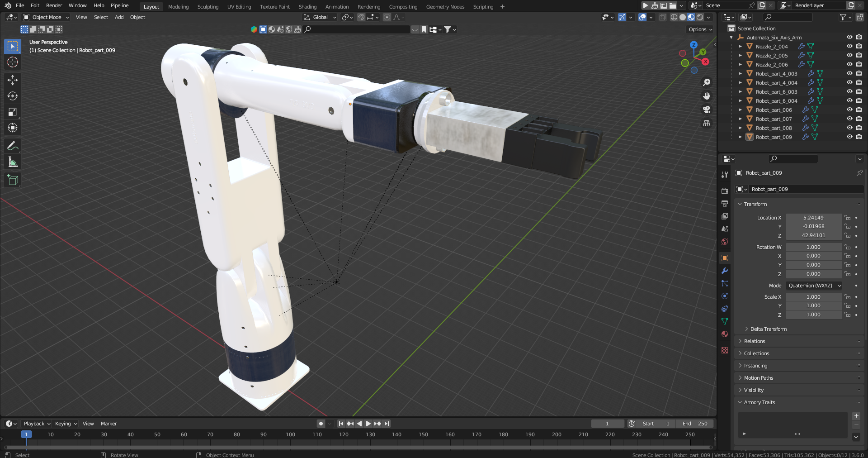This screenshot has width=868, height=458.
Task: Switch to the Shading workspace tab
Action: click(x=307, y=7)
